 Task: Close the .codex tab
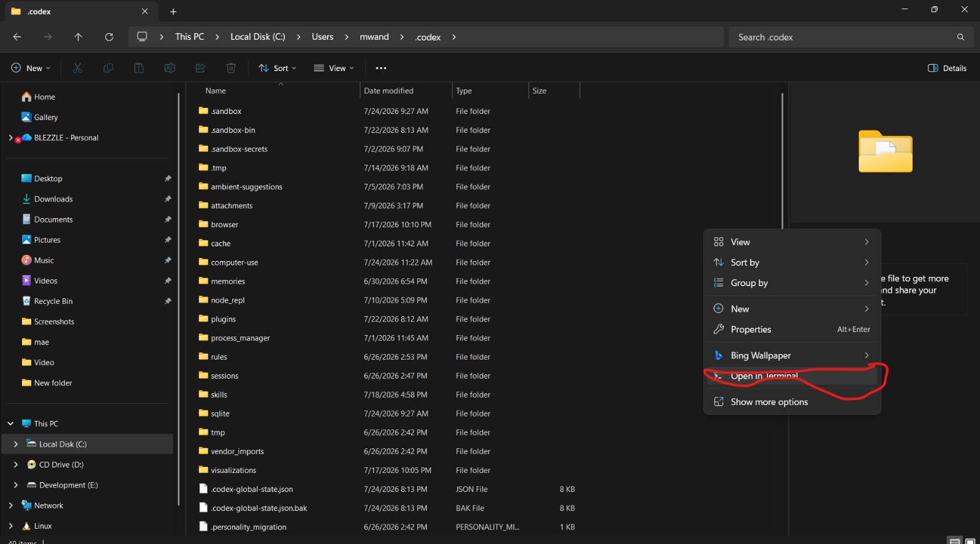click(x=145, y=12)
